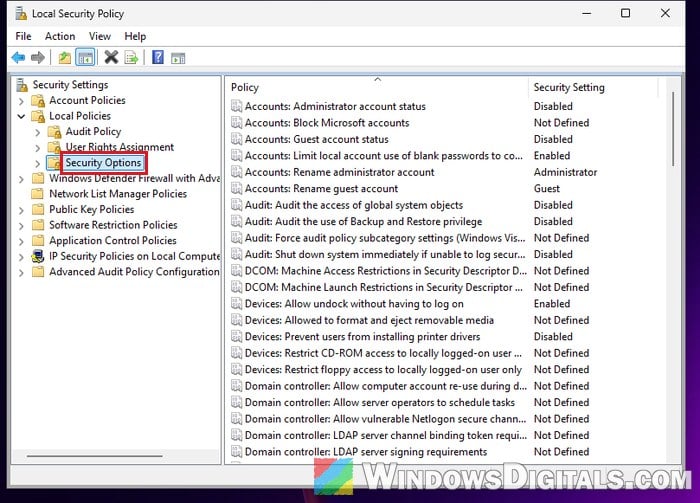Screen dimensions: 700x503
Task: Click the horizontal scrollbar of the tree pane
Action: 95,456
